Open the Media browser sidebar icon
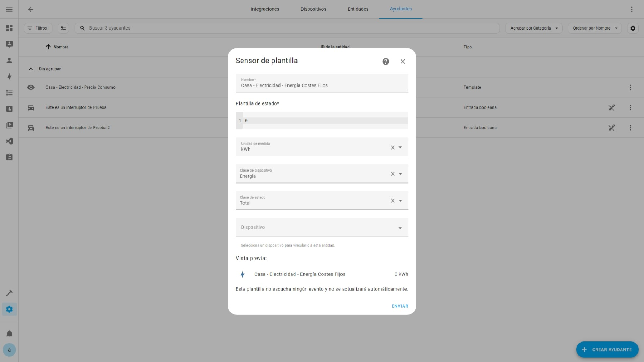 (x=9, y=125)
